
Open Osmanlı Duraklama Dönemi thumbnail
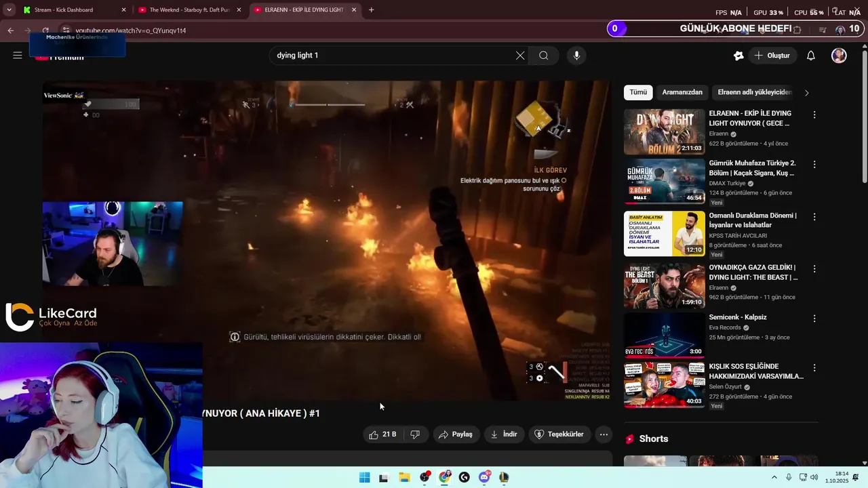click(x=665, y=234)
